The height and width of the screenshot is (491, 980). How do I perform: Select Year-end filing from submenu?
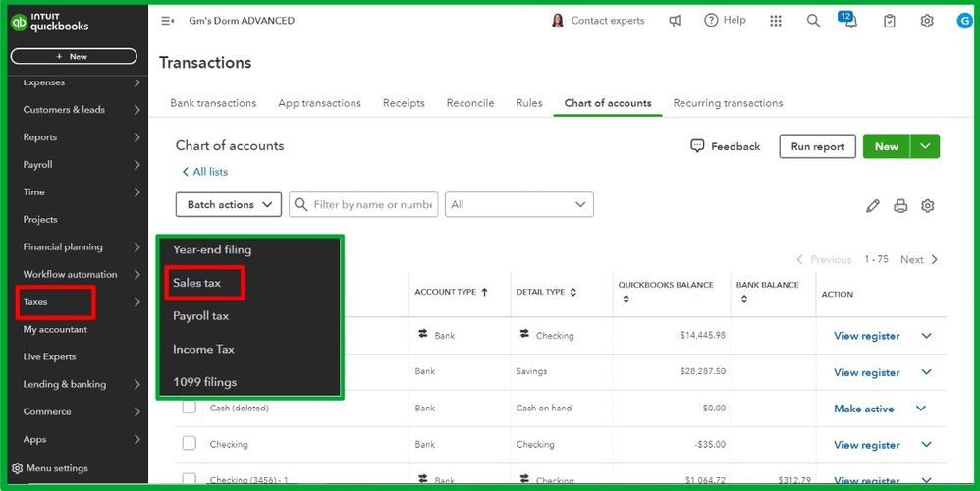[x=212, y=249]
